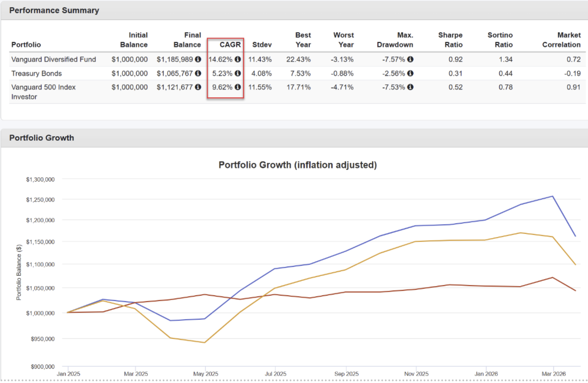Click the May 2025 x-axis label

pos(206,374)
